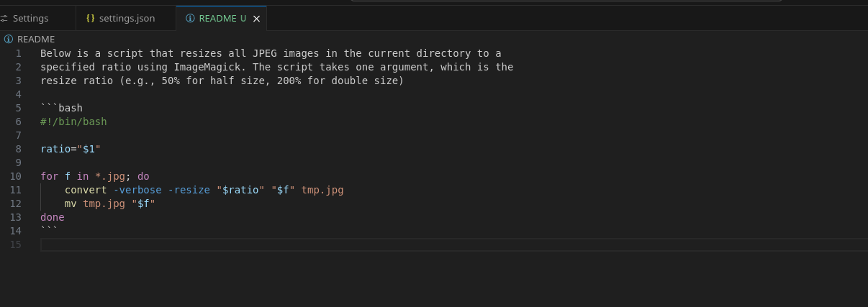Image resolution: width=868 pixels, height=307 pixels.
Task: Close the README editor tab
Action: [256, 19]
